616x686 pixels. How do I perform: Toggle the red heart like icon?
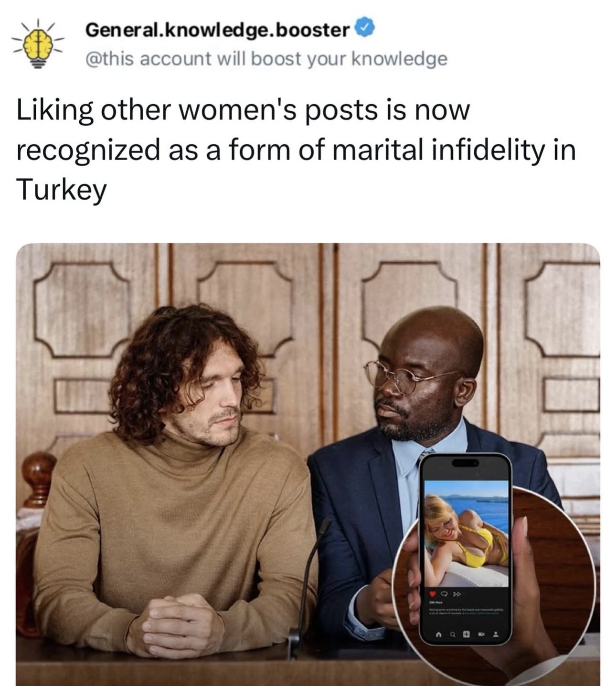point(433,594)
